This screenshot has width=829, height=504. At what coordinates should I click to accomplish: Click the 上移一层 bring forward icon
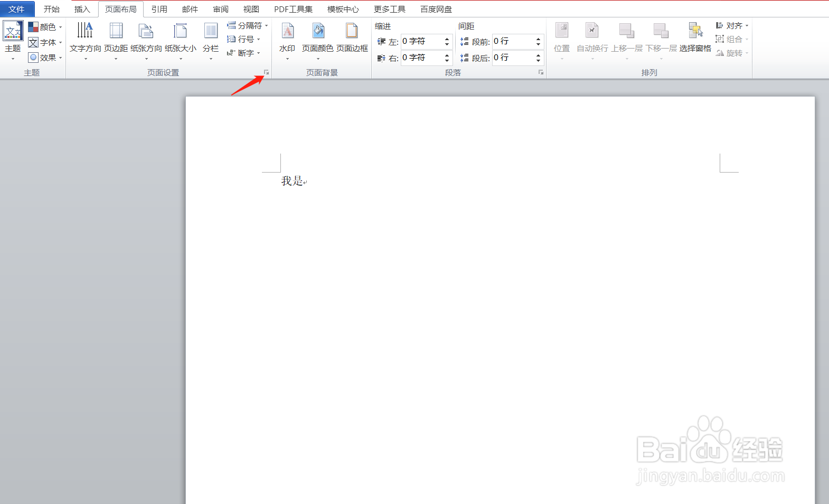(x=627, y=31)
